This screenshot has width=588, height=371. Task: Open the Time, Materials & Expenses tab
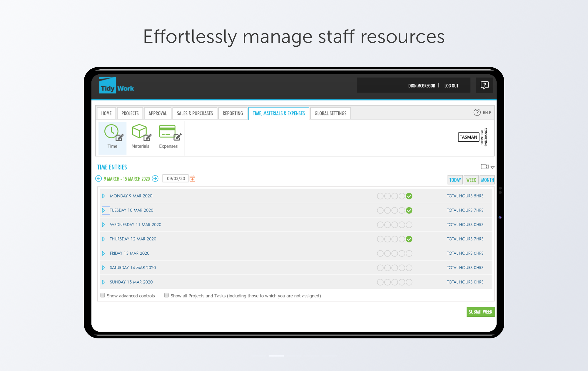279,113
